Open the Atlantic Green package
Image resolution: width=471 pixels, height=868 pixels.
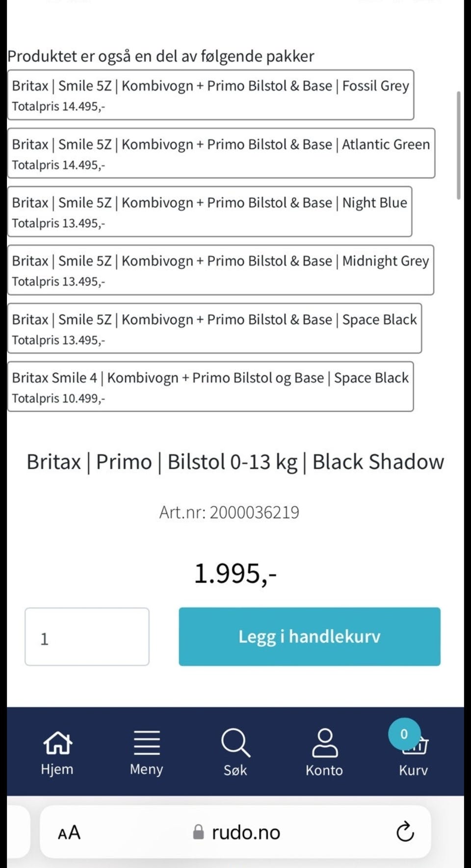pos(221,153)
